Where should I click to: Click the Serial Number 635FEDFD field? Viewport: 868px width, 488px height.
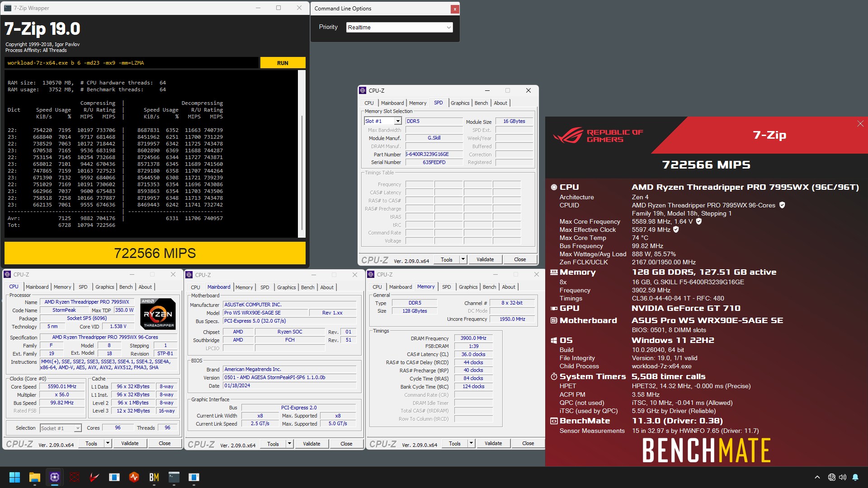[434, 162]
